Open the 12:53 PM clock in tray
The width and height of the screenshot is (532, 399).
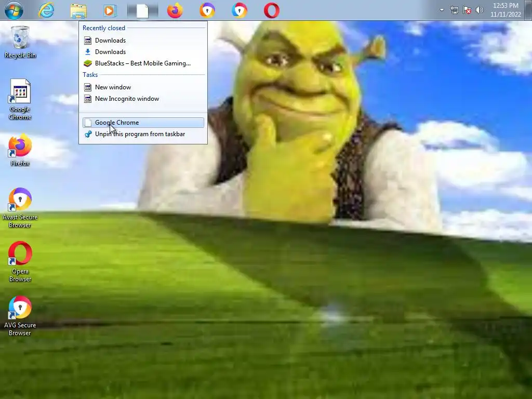pyautogui.click(x=506, y=10)
